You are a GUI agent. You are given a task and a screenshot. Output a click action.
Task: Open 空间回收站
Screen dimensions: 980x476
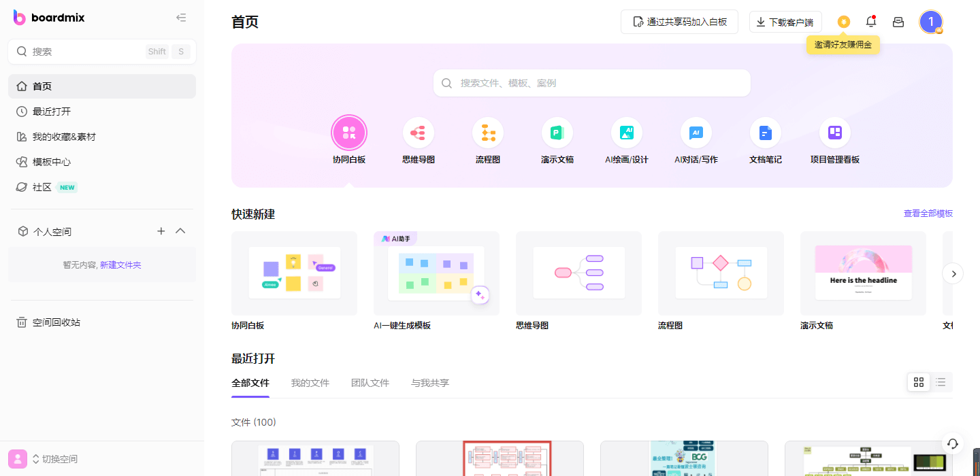click(102, 322)
